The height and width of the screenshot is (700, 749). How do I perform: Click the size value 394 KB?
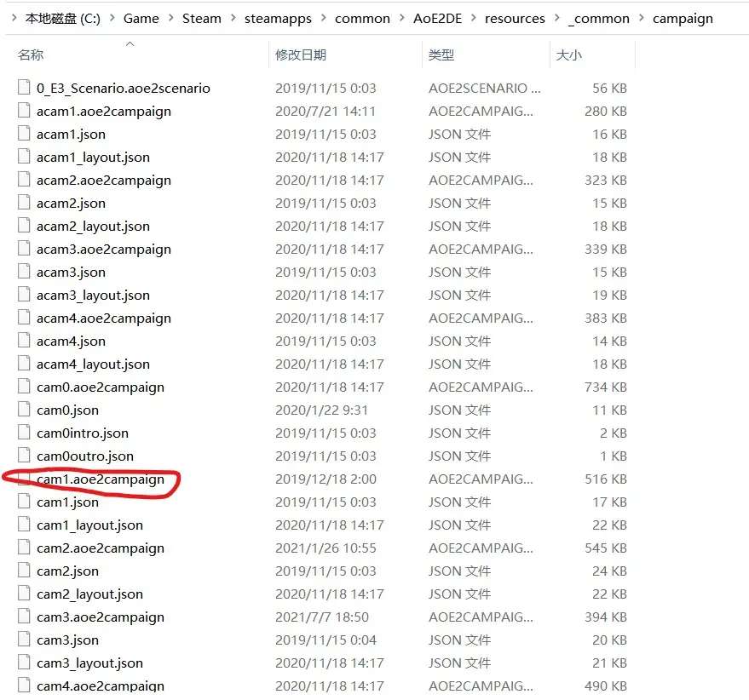(x=606, y=617)
